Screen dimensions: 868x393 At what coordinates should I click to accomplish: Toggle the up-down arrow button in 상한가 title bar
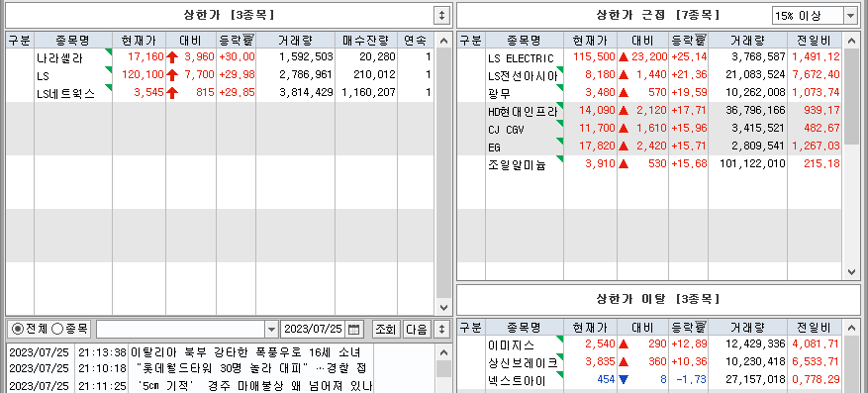coord(441,16)
